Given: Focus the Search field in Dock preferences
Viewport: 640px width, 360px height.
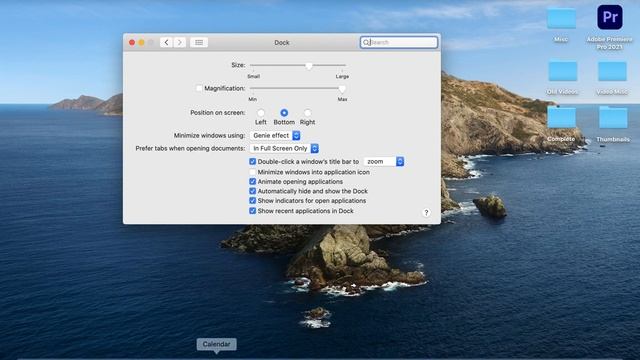Looking at the screenshot, I should [x=399, y=42].
